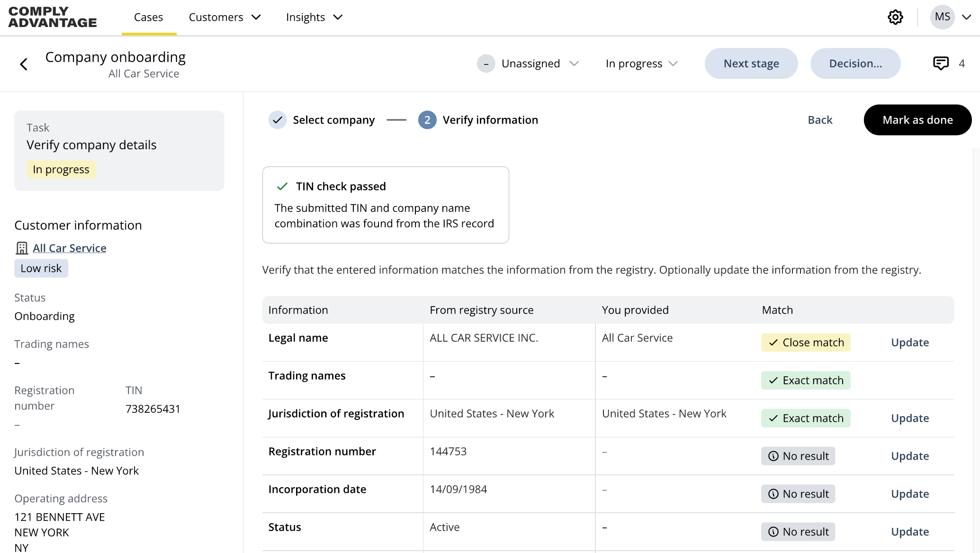Click the green TIN check passed checkmark
This screenshot has width=980, height=553.
pos(282,186)
